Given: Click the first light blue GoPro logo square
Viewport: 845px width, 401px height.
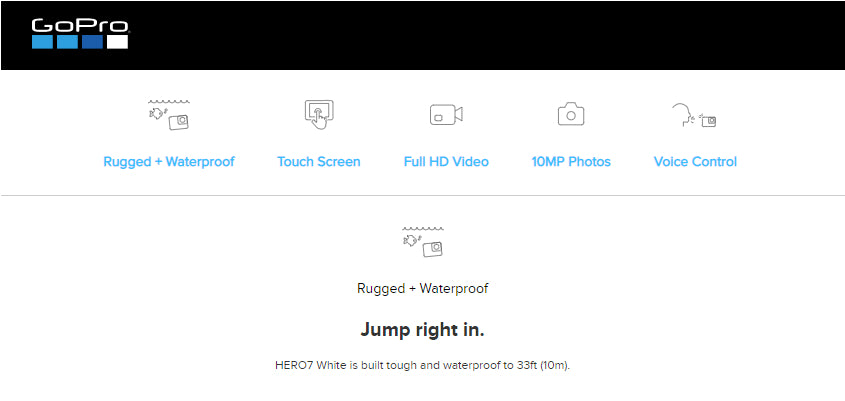Looking at the screenshot, I should tap(42, 42).
